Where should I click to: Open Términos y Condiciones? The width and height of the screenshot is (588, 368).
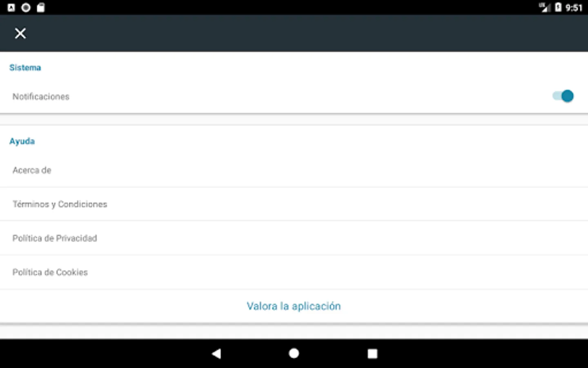[294, 204]
